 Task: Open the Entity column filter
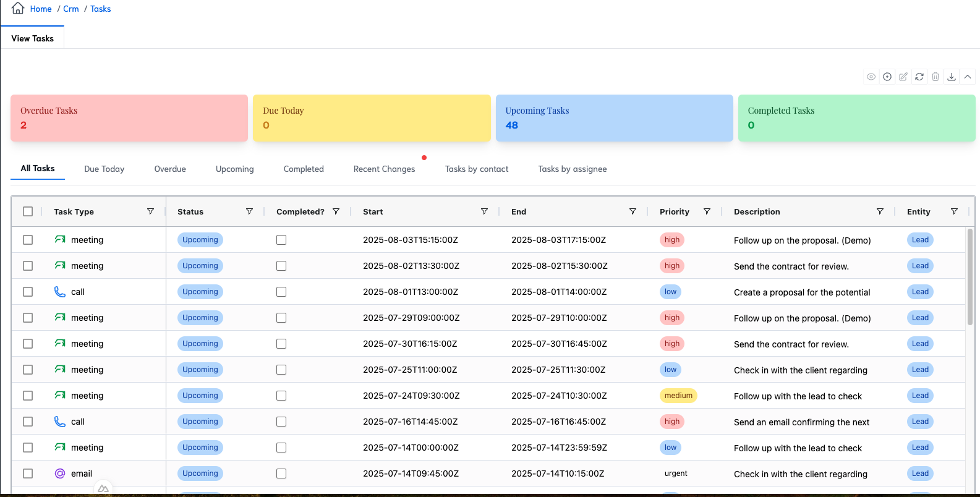pos(954,211)
